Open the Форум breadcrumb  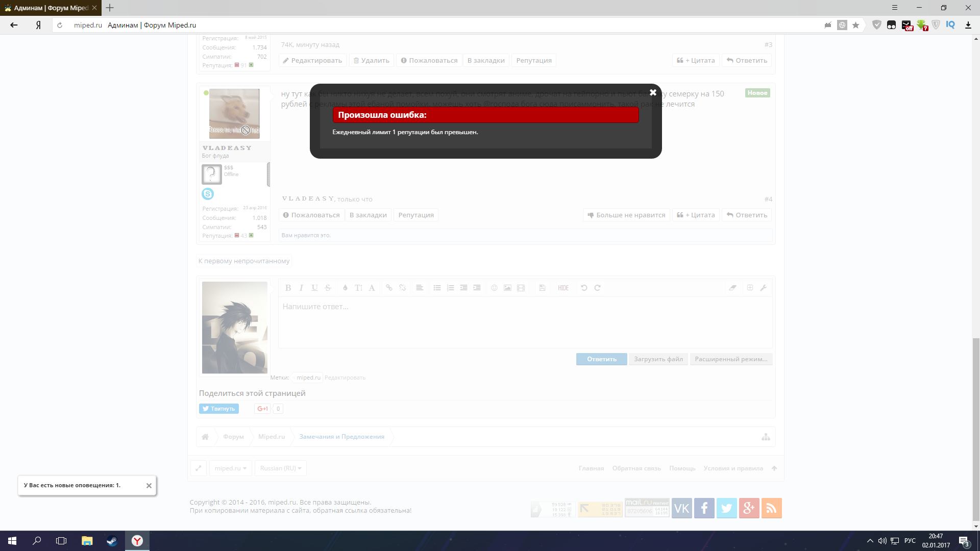233,437
